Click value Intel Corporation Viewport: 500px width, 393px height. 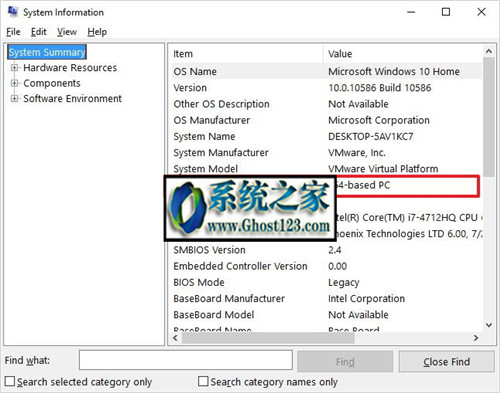tap(366, 299)
